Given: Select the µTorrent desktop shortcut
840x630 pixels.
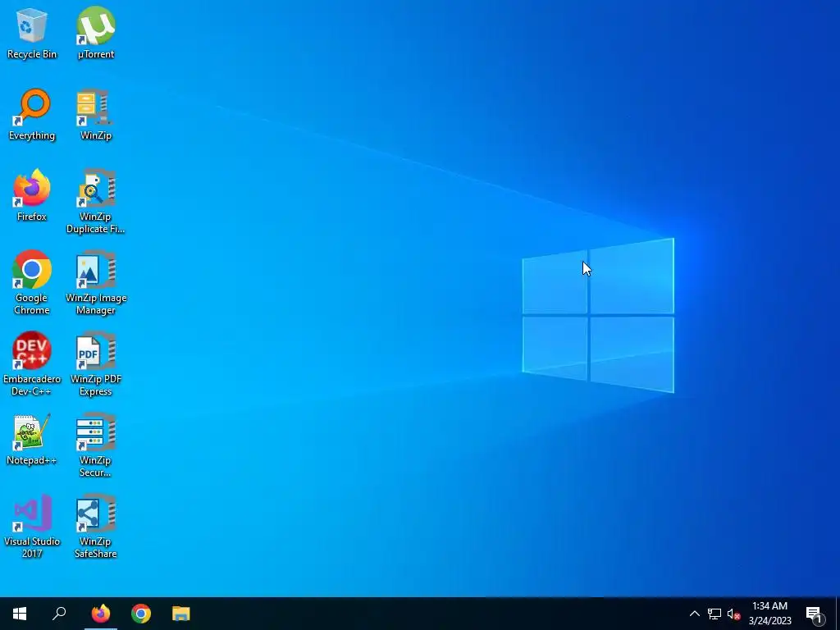Looking at the screenshot, I should (x=96, y=33).
